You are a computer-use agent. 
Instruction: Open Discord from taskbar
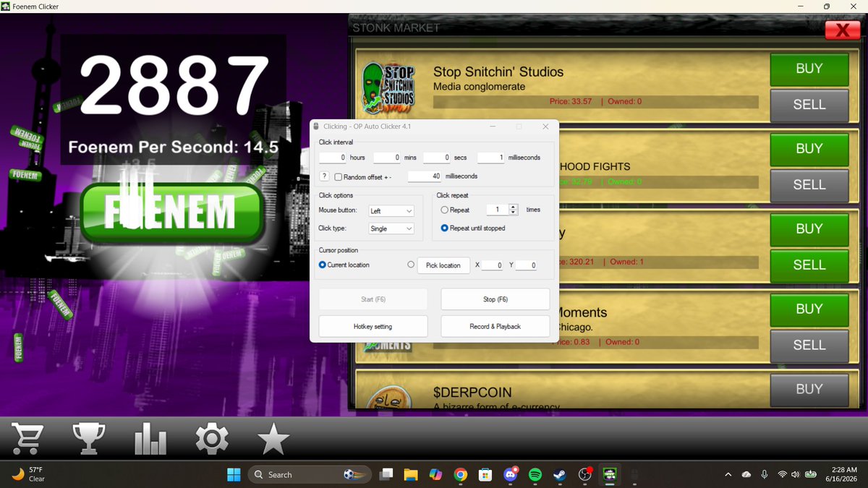point(511,474)
